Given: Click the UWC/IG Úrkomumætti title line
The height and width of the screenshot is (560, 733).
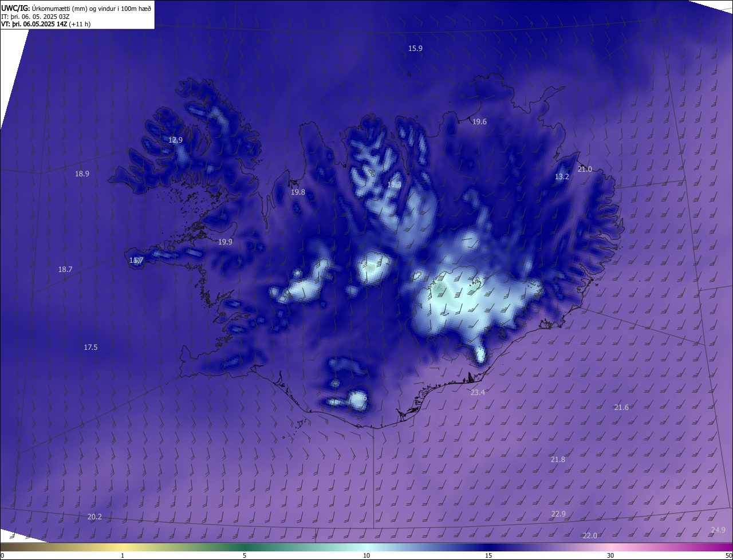Looking at the screenshot, I should coord(76,8).
